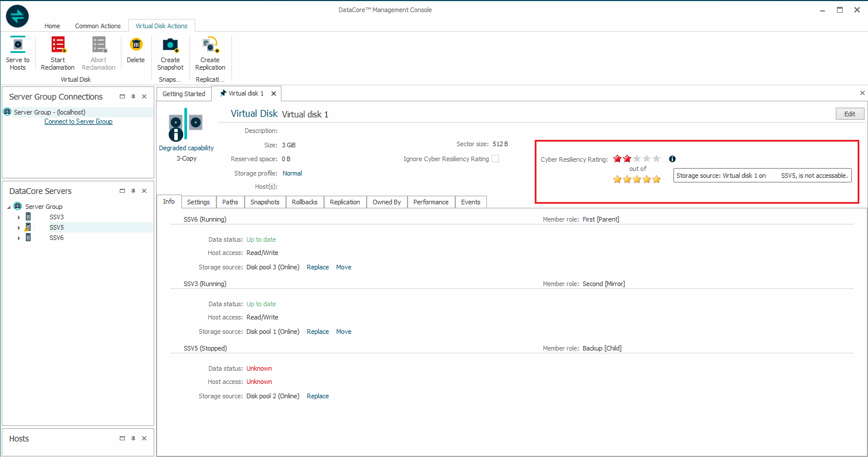Open the Common Actions ribbon tab
Image resolution: width=868 pixels, height=457 pixels.
pyautogui.click(x=98, y=26)
